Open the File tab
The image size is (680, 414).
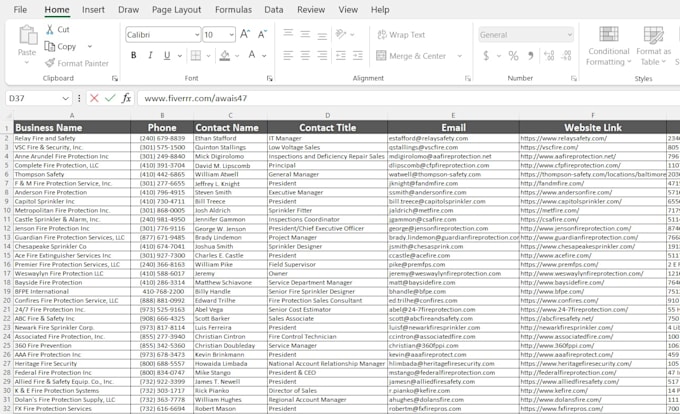[20, 10]
